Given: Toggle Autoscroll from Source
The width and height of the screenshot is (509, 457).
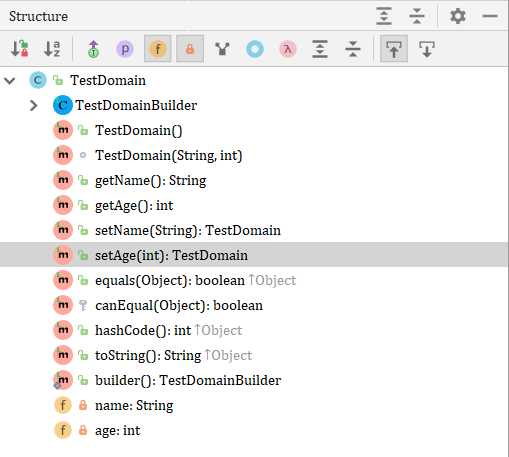Looking at the screenshot, I should click(427, 49).
